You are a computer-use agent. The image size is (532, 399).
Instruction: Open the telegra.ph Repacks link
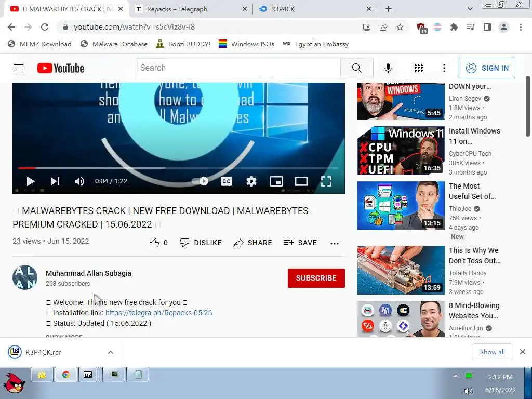tap(159, 313)
